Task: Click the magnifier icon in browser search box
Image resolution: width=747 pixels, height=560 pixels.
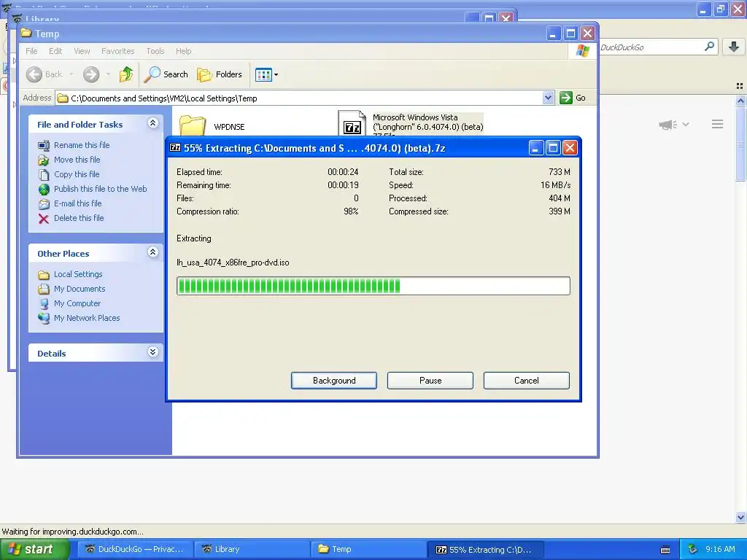Action: (x=709, y=47)
